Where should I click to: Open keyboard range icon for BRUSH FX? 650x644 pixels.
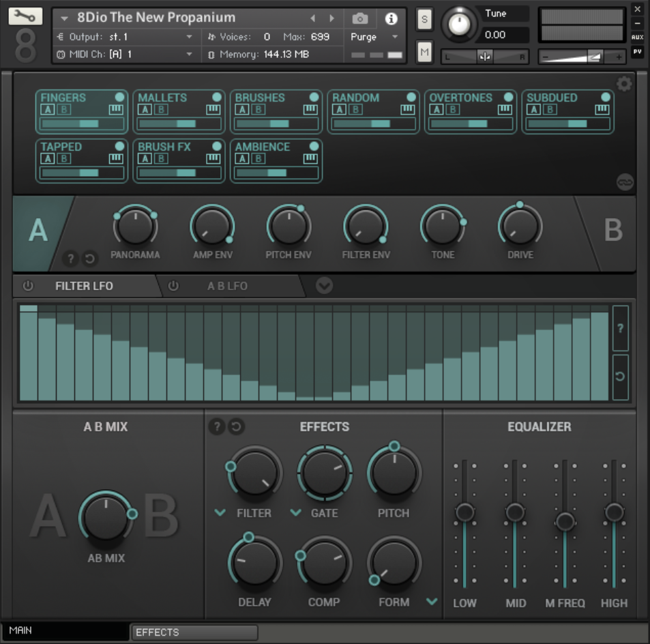213,158
